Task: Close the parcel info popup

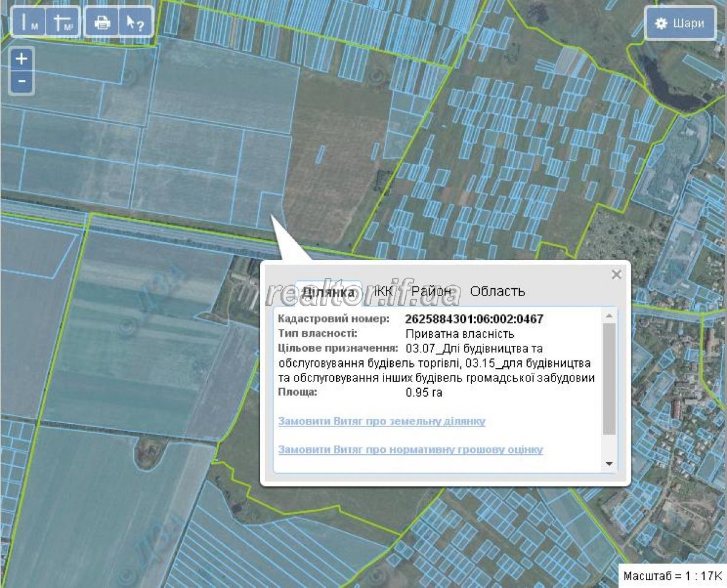Action: [x=616, y=274]
